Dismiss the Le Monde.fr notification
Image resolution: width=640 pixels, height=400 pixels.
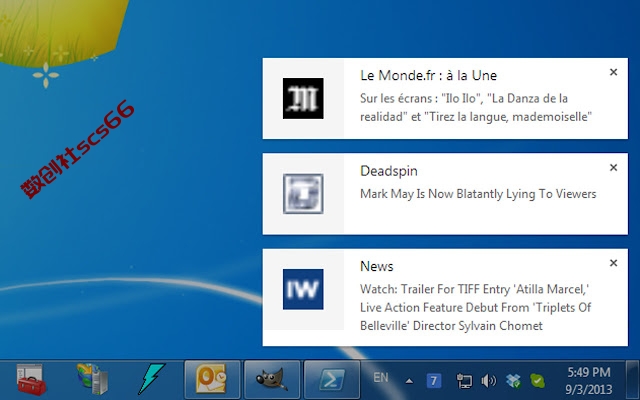coord(613,72)
